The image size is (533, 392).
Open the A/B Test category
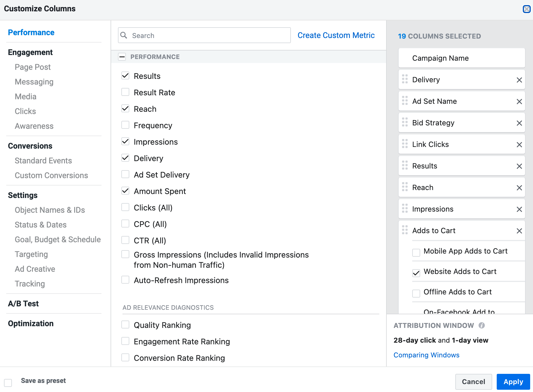(x=23, y=304)
